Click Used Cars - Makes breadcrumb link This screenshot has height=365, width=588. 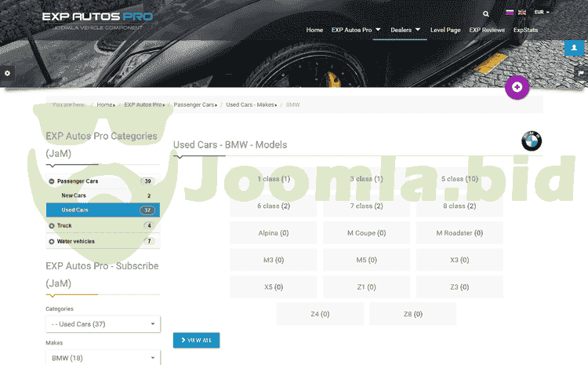pyautogui.click(x=250, y=104)
